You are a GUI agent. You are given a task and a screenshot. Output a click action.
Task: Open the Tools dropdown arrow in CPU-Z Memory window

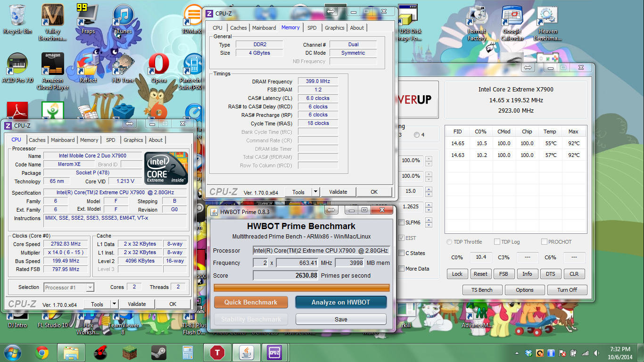pyautogui.click(x=316, y=192)
